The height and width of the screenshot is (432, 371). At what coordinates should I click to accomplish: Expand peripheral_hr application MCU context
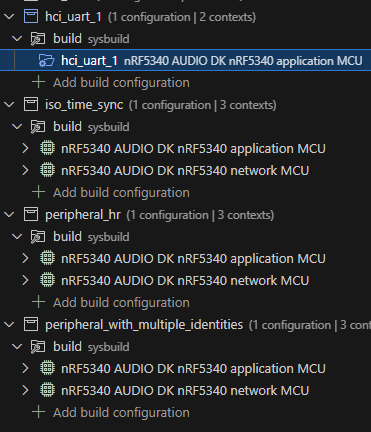pos(25,258)
